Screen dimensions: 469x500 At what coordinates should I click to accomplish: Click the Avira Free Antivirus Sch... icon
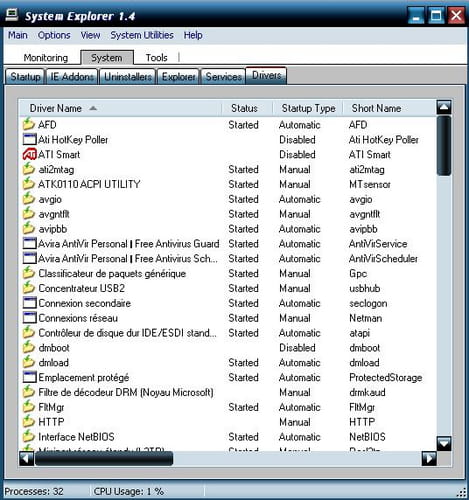click(x=29, y=258)
